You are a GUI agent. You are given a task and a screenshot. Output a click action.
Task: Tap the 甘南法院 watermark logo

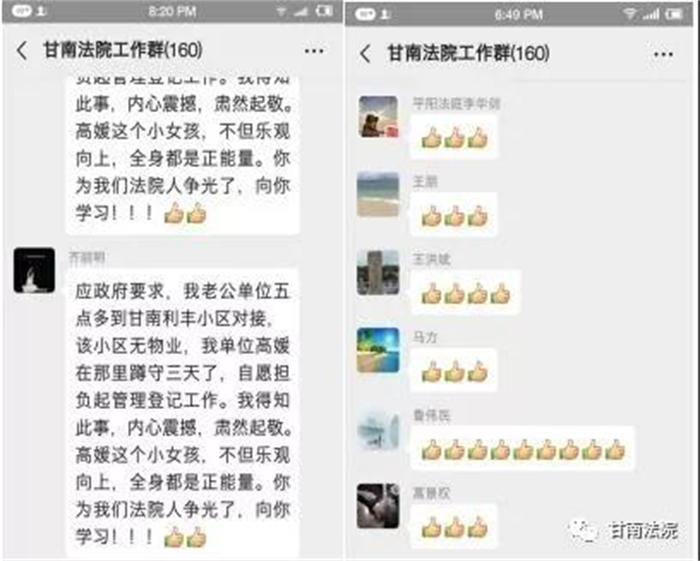tap(624, 531)
